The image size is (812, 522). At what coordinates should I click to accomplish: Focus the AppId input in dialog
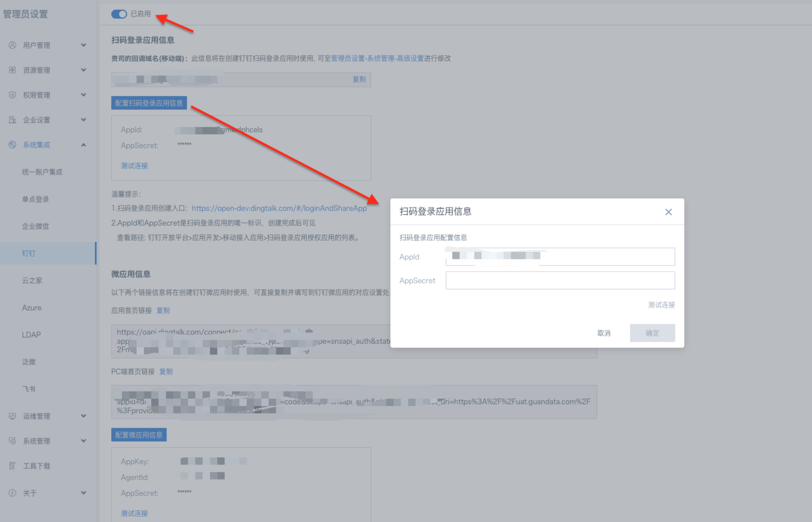[x=560, y=257]
